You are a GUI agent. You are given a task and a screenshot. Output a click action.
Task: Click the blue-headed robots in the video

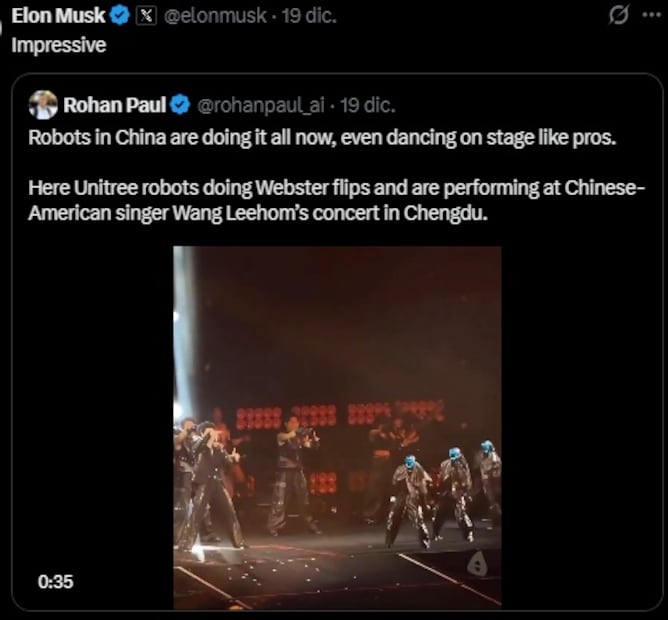point(447,490)
